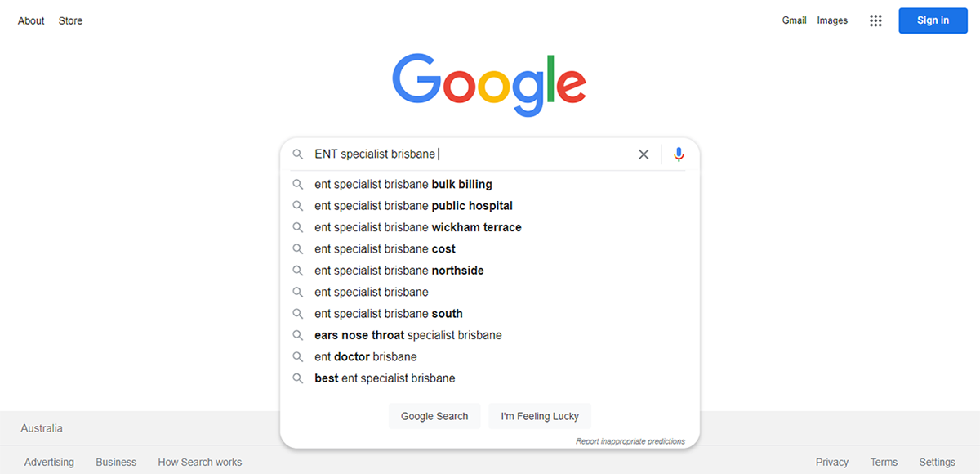
Task: Click the magnifier icon beside 'best ent specialist brisbane'
Action: coord(298,378)
